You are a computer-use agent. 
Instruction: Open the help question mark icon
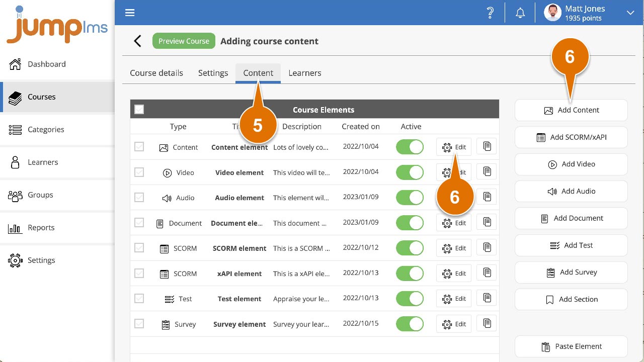coord(490,13)
